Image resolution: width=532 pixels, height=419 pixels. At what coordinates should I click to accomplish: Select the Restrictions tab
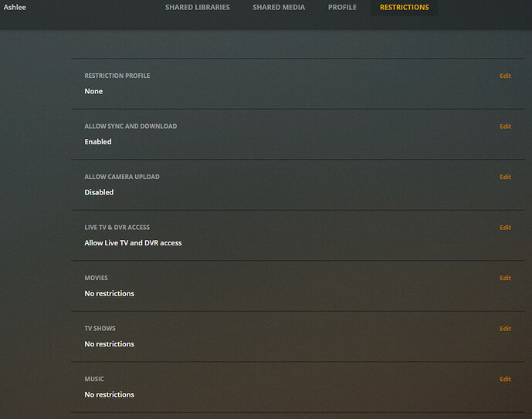[404, 7]
